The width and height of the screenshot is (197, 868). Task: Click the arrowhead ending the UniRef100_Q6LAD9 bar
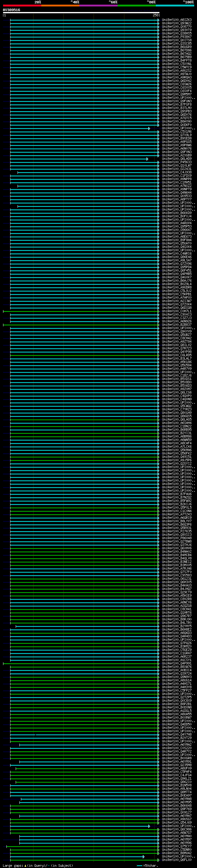[147, 159]
